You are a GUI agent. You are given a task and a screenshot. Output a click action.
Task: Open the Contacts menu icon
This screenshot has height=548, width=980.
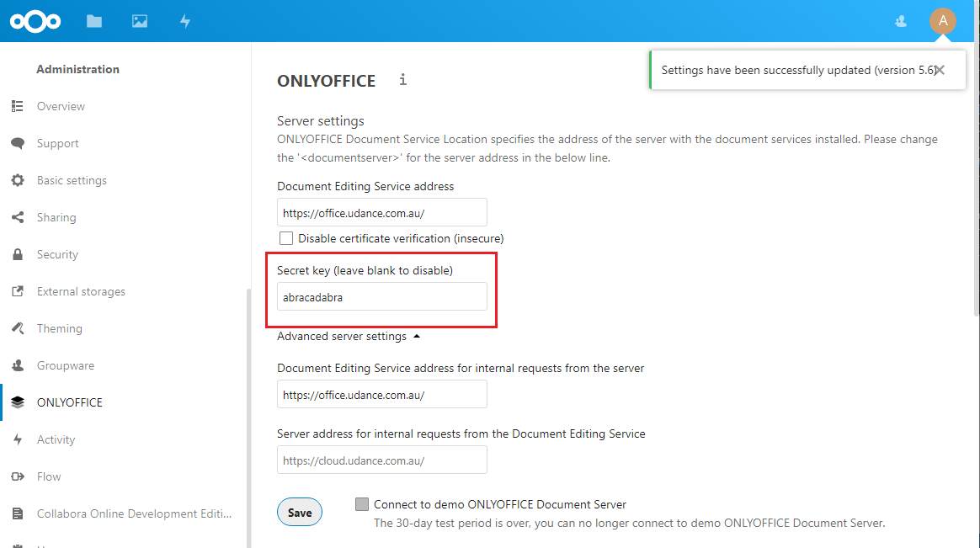pyautogui.click(x=901, y=21)
